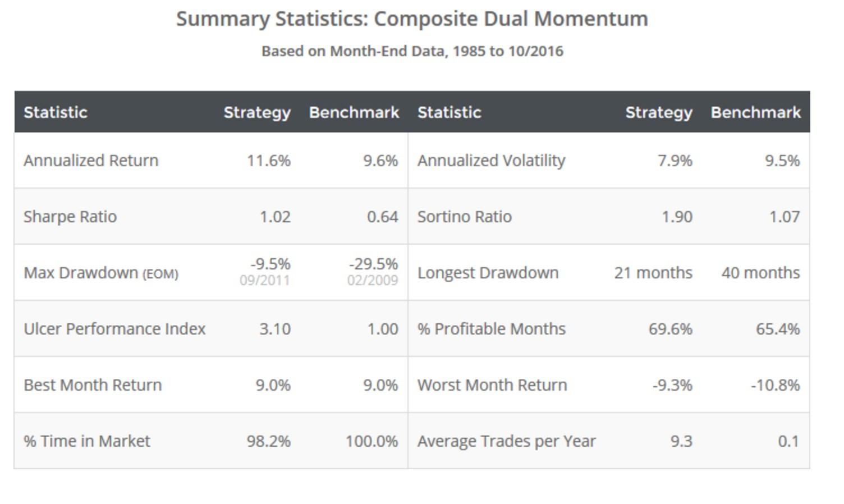The image size is (844, 504).
Task: Select the Ulcer Performance Index label
Action: [x=114, y=329]
